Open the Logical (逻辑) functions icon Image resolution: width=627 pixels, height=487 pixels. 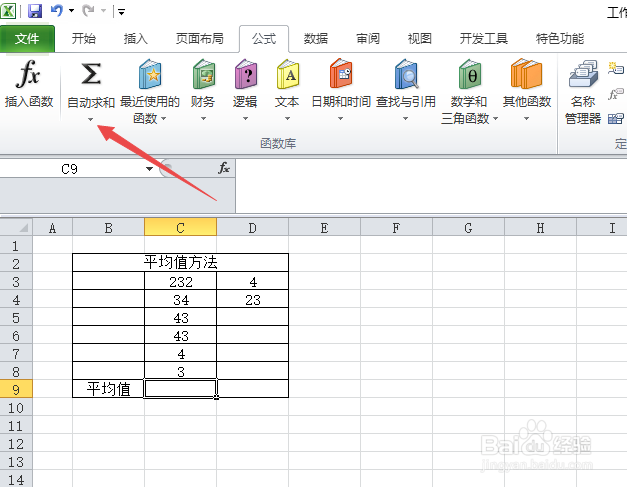pyautogui.click(x=246, y=74)
